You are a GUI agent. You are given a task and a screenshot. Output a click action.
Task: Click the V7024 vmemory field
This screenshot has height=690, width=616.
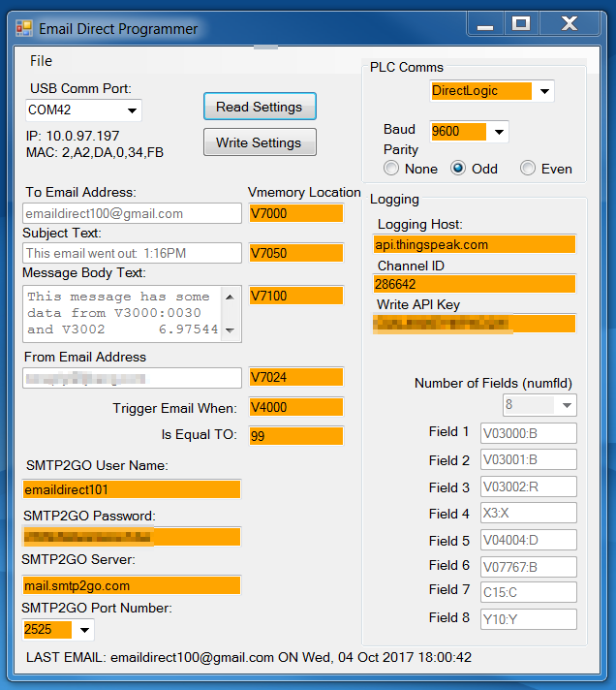pyautogui.click(x=296, y=377)
